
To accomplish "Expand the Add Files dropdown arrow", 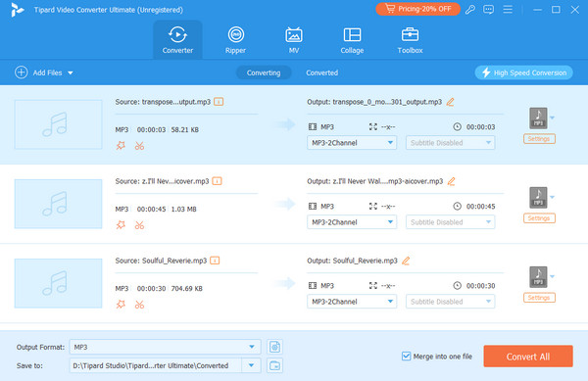I will [x=71, y=72].
